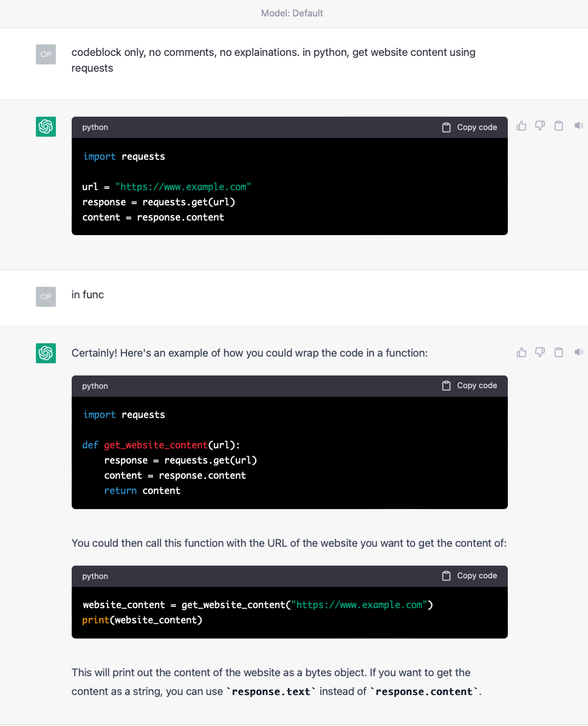Copy code of the get_website_content function
The width and height of the screenshot is (588, 726).
click(470, 386)
